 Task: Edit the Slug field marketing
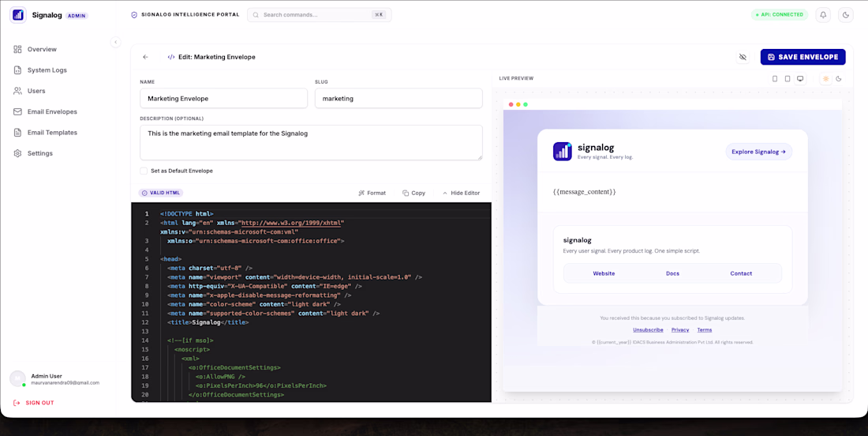(398, 99)
